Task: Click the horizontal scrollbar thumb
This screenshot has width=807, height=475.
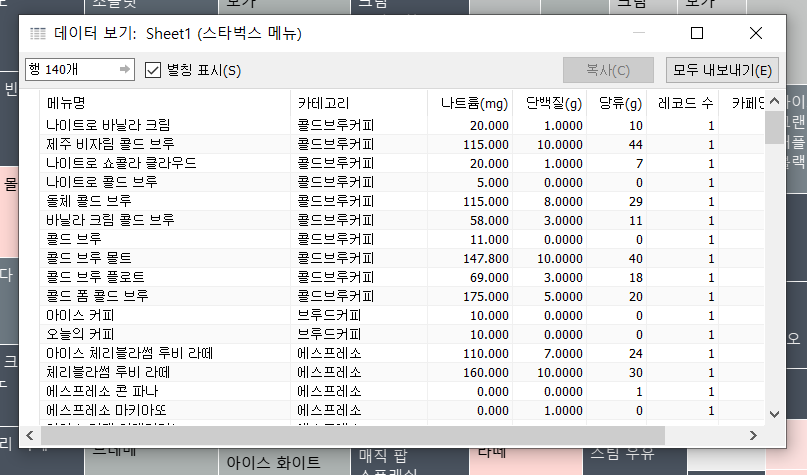Action: pos(353,436)
